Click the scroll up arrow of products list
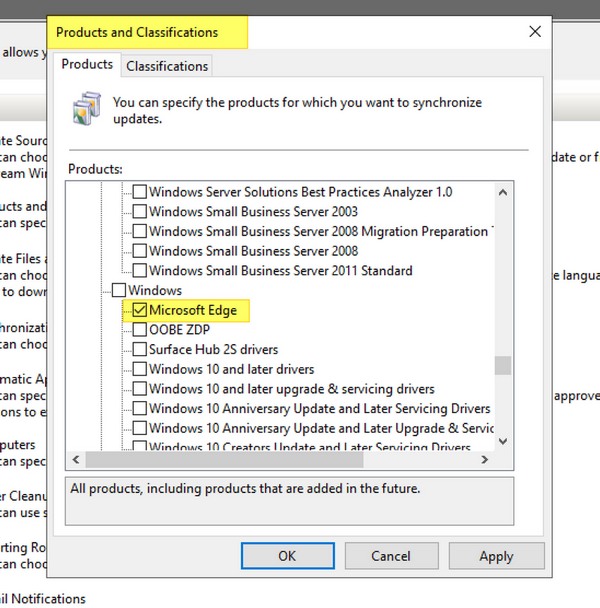The image size is (600, 608). pyautogui.click(x=503, y=192)
